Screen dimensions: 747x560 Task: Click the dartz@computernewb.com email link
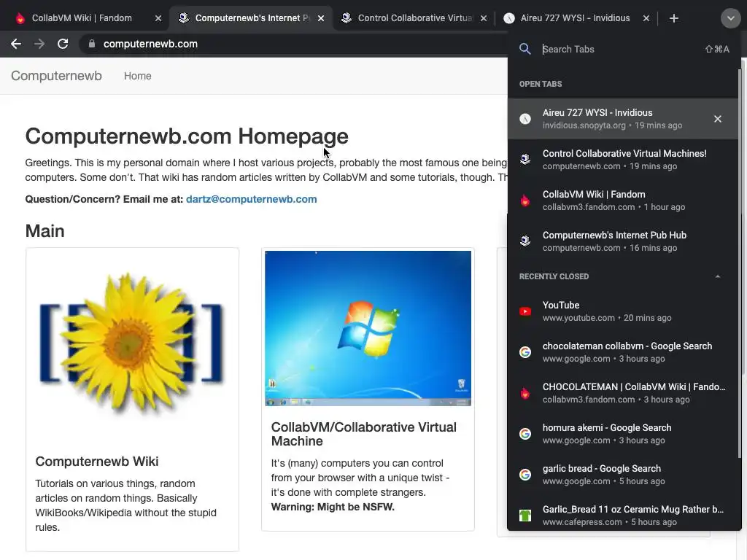(251, 199)
